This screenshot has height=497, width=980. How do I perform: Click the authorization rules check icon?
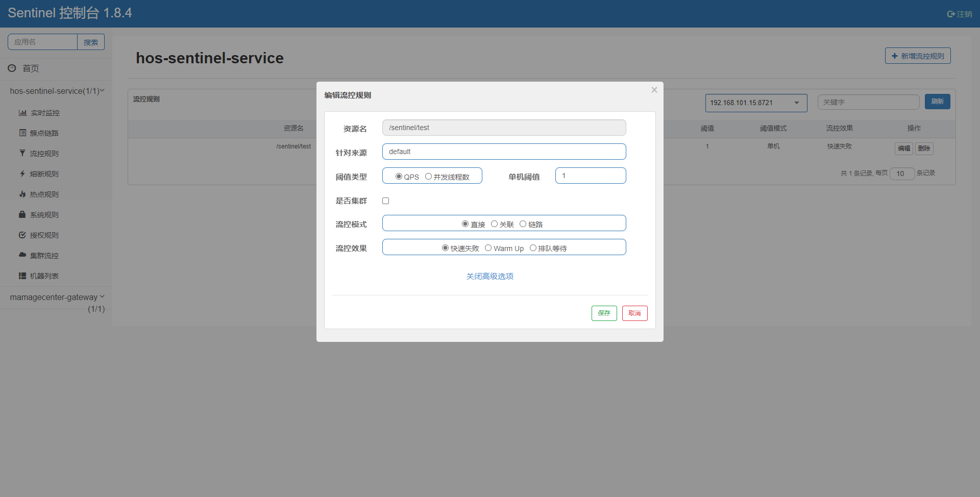[x=22, y=235]
